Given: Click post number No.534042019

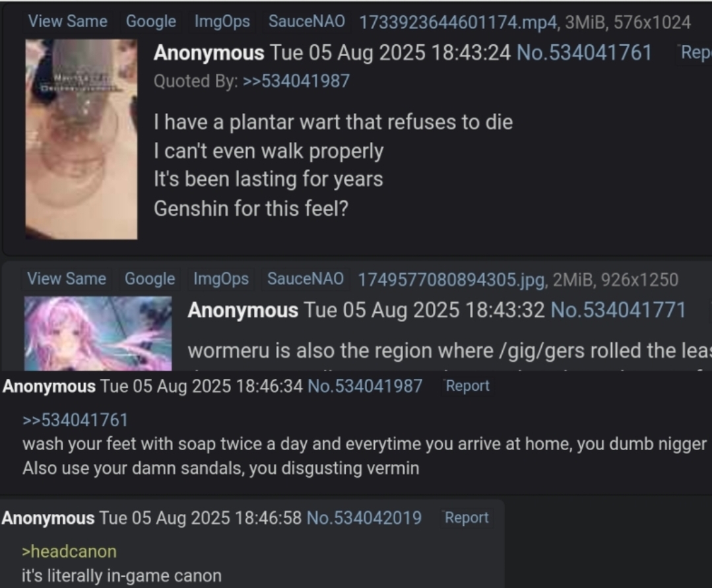Looking at the screenshot, I should point(364,517).
